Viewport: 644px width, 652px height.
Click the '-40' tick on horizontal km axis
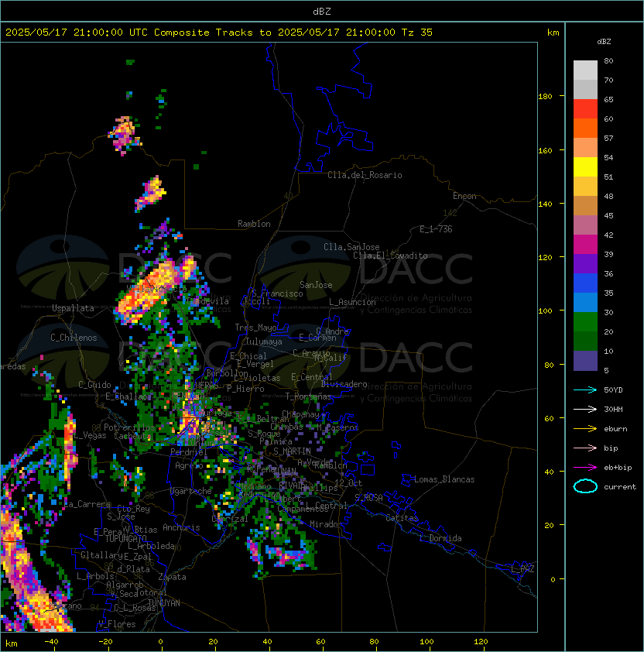(51, 642)
